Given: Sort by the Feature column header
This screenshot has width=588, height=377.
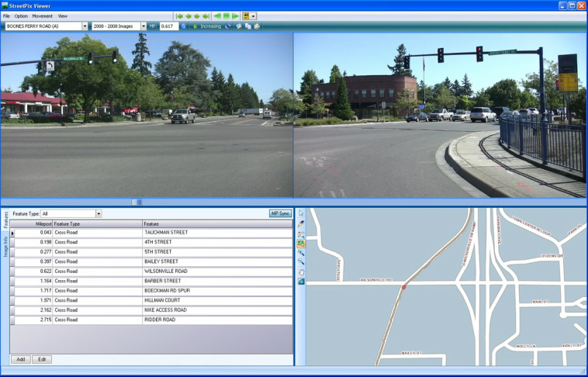Looking at the screenshot, I should (x=217, y=224).
